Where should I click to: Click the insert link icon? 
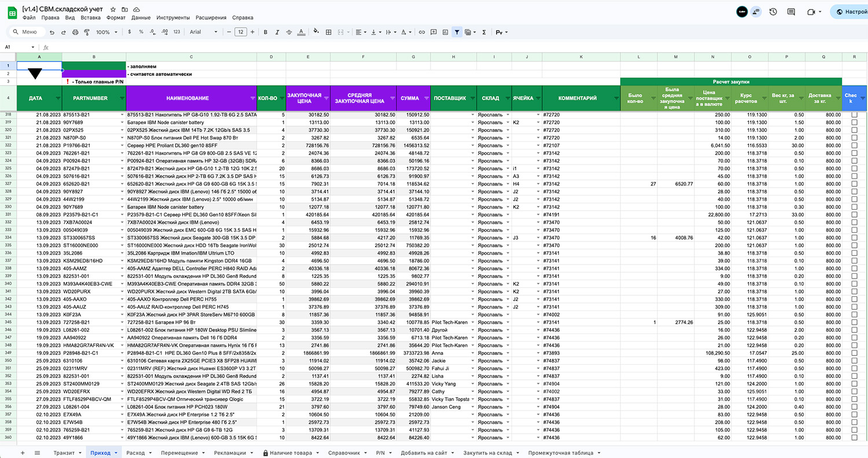pos(422,32)
